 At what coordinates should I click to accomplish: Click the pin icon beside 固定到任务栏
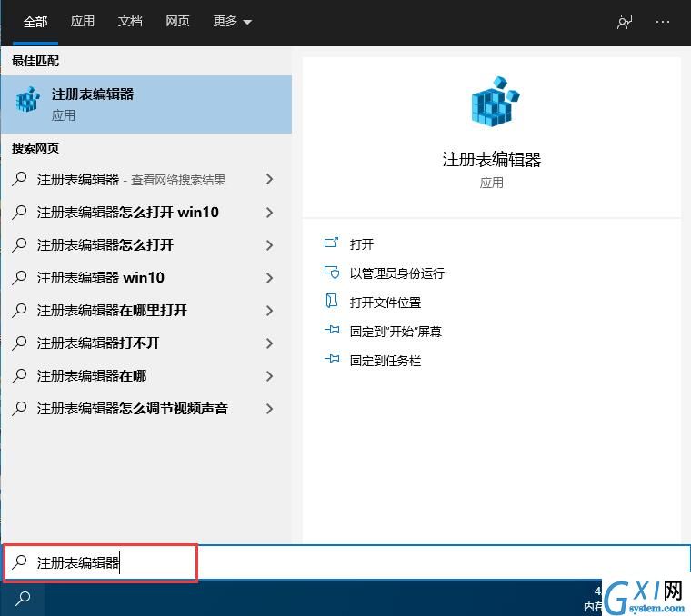(332, 359)
